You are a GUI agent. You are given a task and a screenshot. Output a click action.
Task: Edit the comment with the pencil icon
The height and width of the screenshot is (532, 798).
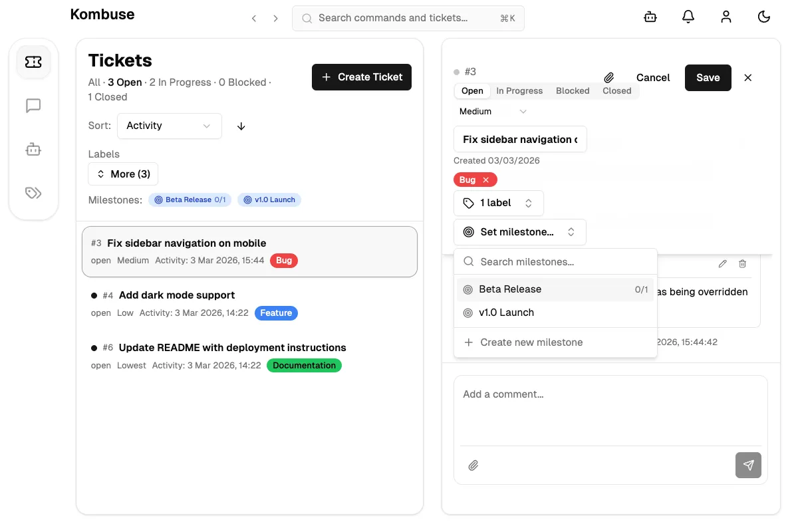click(x=722, y=263)
